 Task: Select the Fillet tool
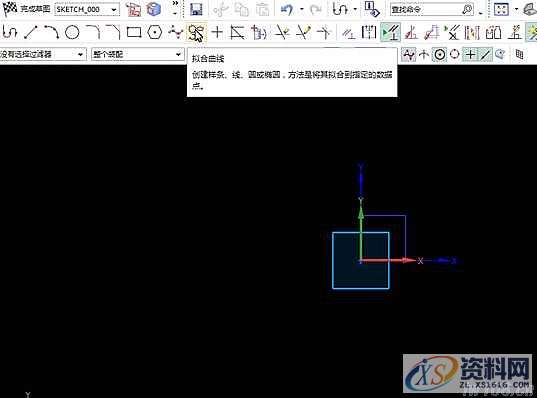pyautogui.click(x=93, y=33)
